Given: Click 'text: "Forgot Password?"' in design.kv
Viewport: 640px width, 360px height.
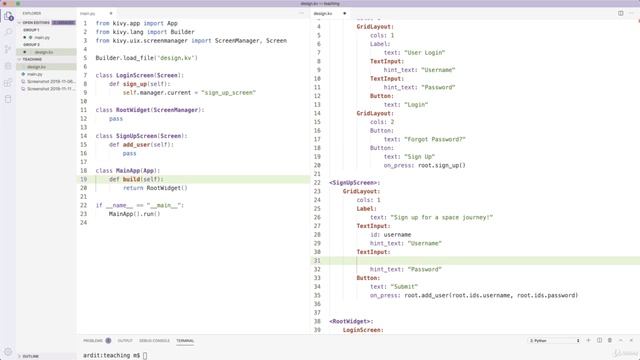Looking at the screenshot, I should (x=424, y=140).
